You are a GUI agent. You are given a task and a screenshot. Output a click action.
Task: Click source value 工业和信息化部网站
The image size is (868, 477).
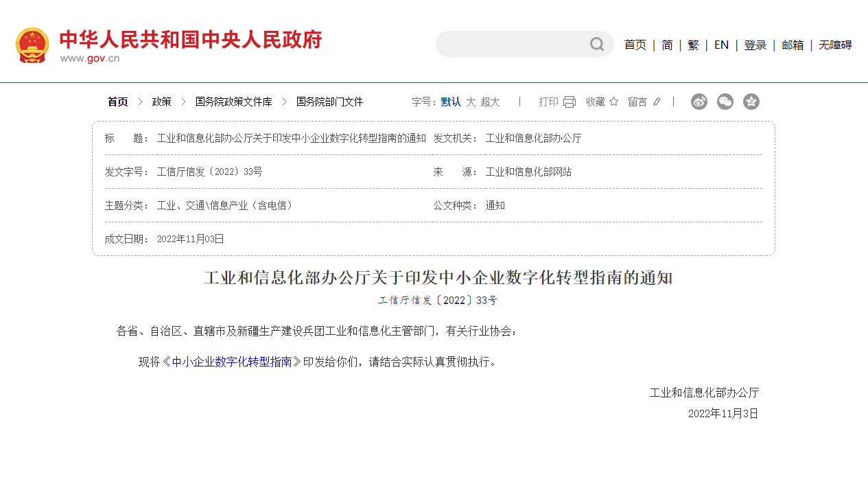528,172
